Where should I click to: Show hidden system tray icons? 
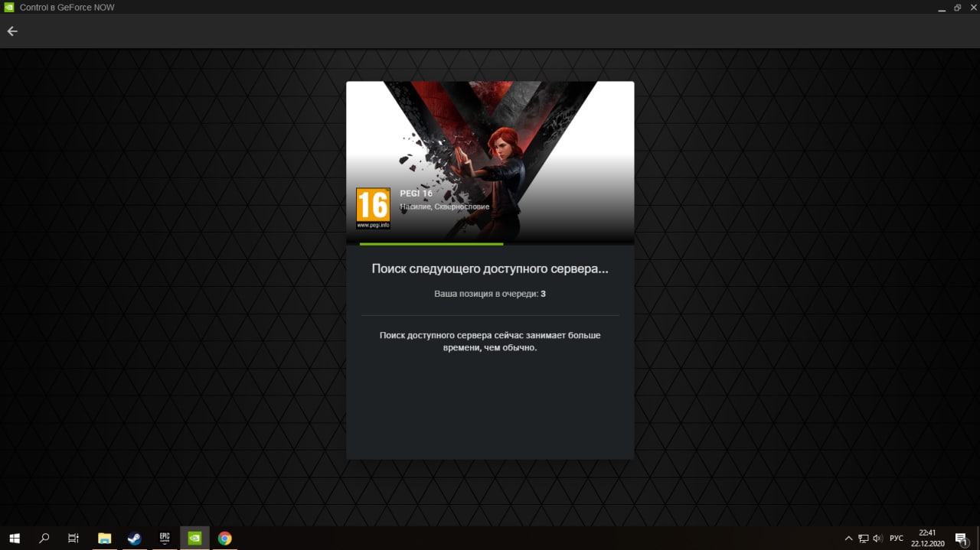pos(848,539)
